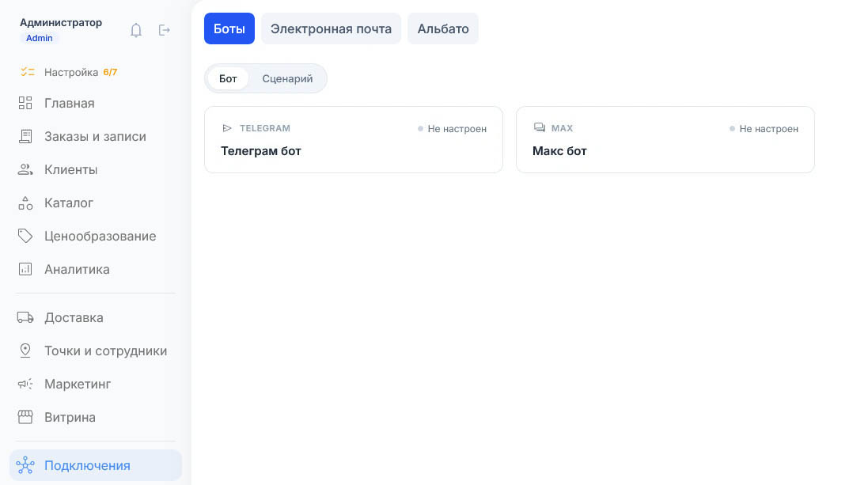This screenshot has height=485, width=868.
Task: Click the Подключения network icon
Action: (x=25, y=465)
